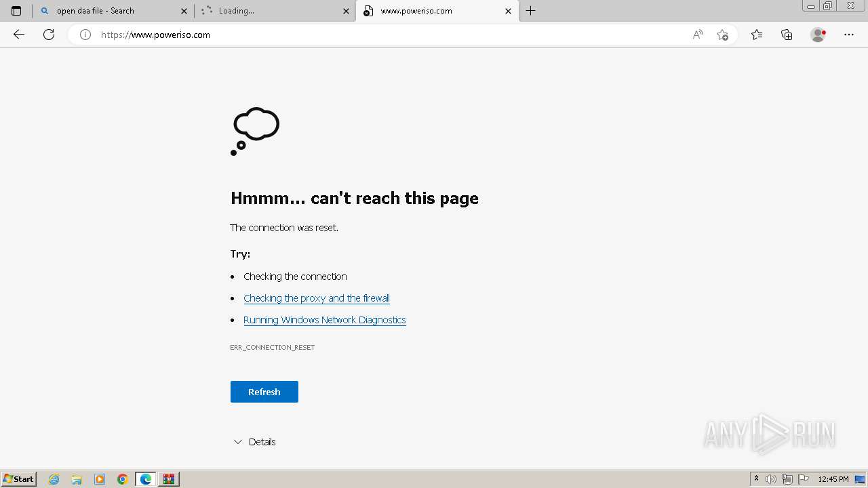The image size is (868, 488).
Task: Launch Google Chrome from taskbar
Action: pyautogui.click(x=123, y=479)
